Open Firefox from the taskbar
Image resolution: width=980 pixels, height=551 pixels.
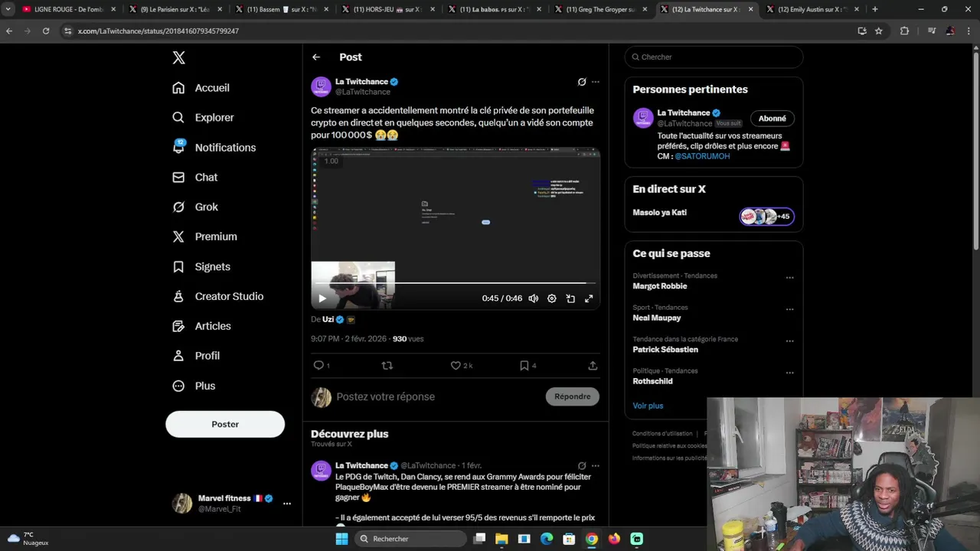click(x=614, y=539)
